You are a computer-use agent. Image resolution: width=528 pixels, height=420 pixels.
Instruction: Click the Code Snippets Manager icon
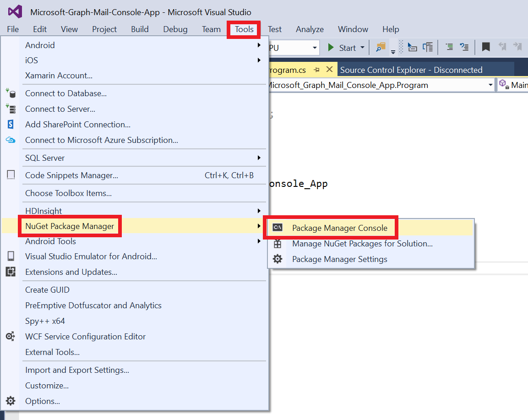[11, 175]
